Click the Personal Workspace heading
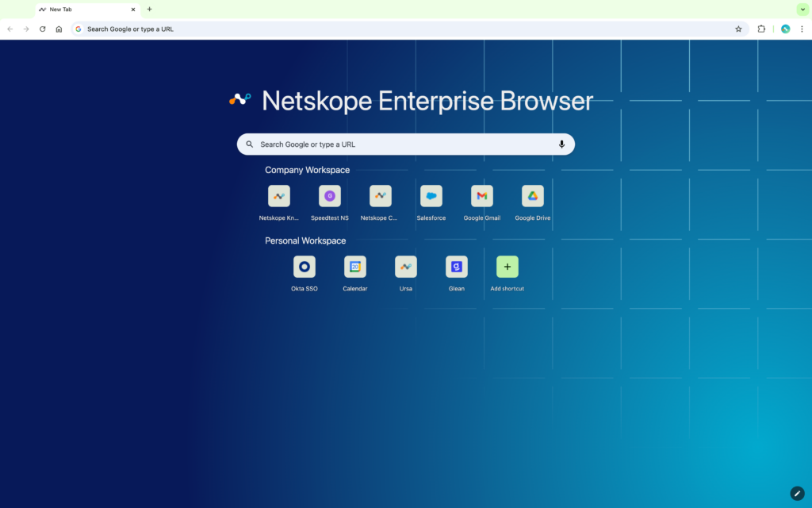Viewport: 812px width, 508px height. [305, 241]
